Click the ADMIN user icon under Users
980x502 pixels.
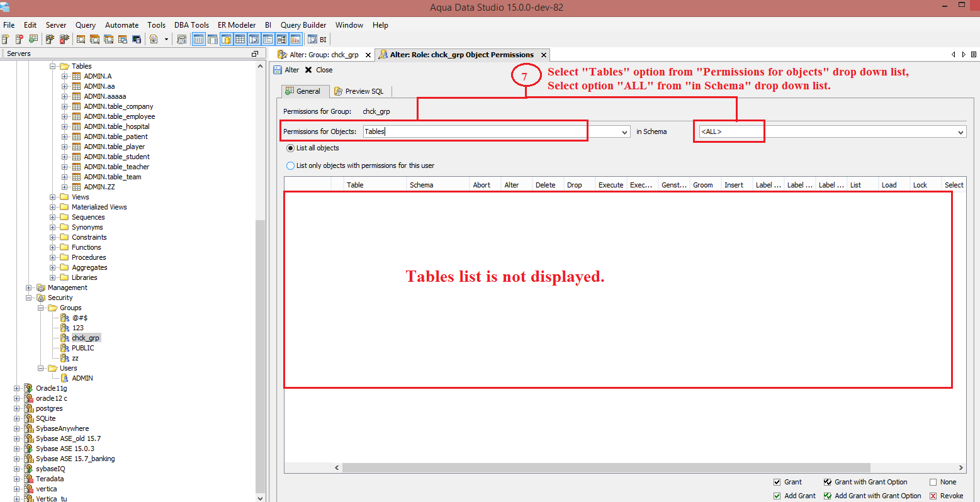pos(65,378)
